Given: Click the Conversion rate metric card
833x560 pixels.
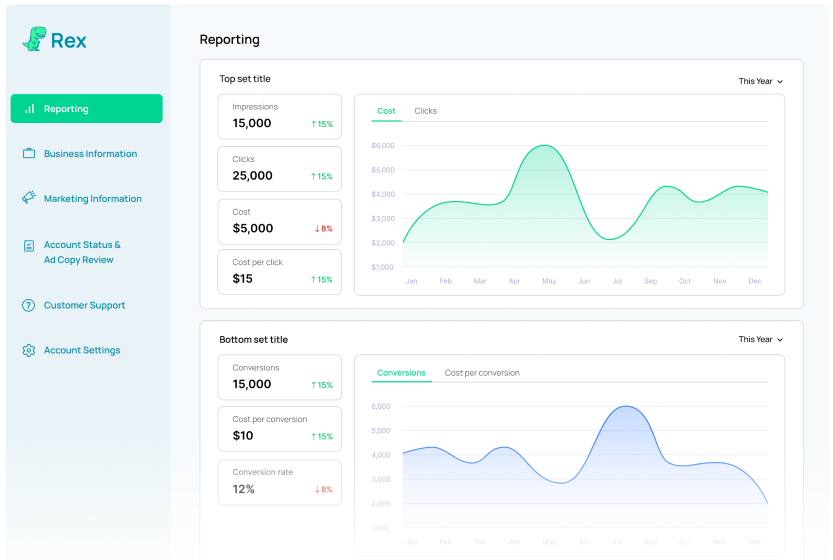Looking at the screenshot, I should 279,482.
